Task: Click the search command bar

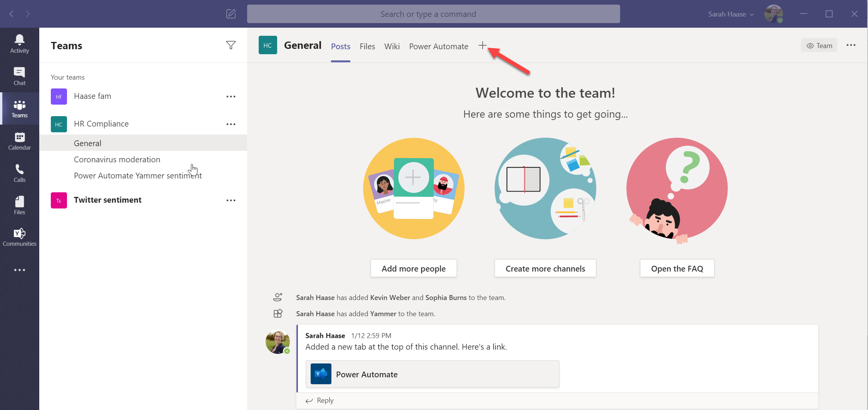Action: tap(428, 14)
